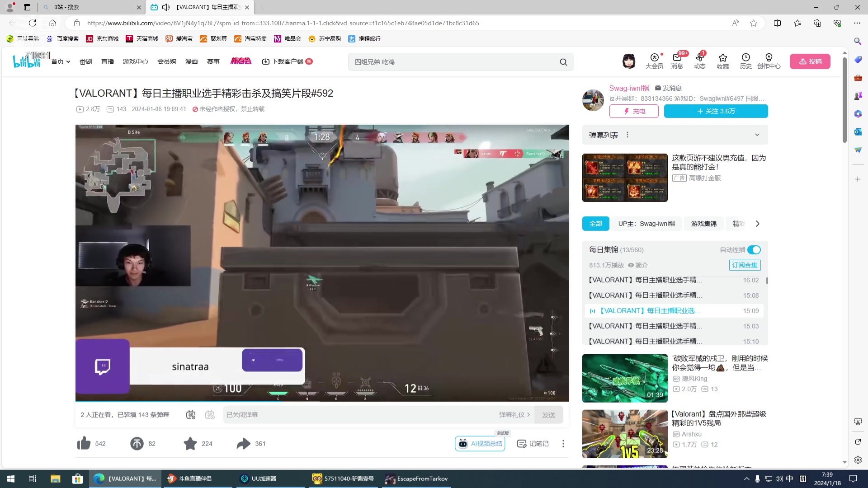Play the playlist video lasting 16:02
Image resolution: width=868 pixels, height=488 pixels.
(x=674, y=280)
